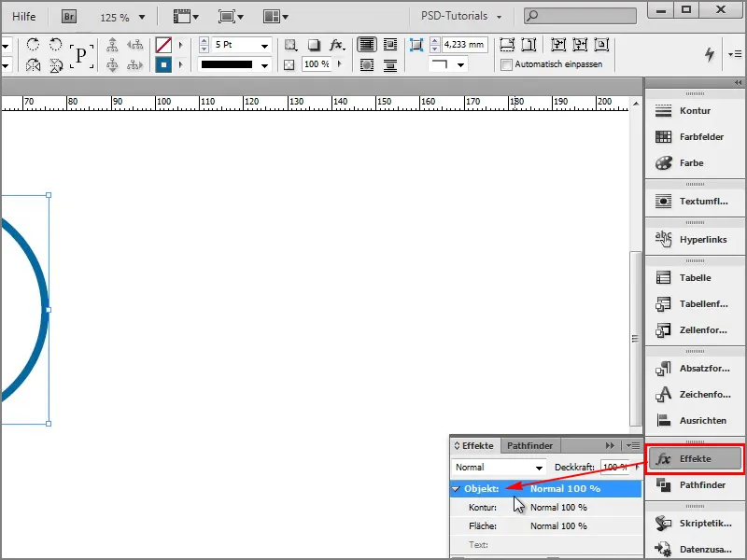This screenshot has width=747, height=560.
Task: Click the P transform reference preview
Action: click(x=81, y=56)
